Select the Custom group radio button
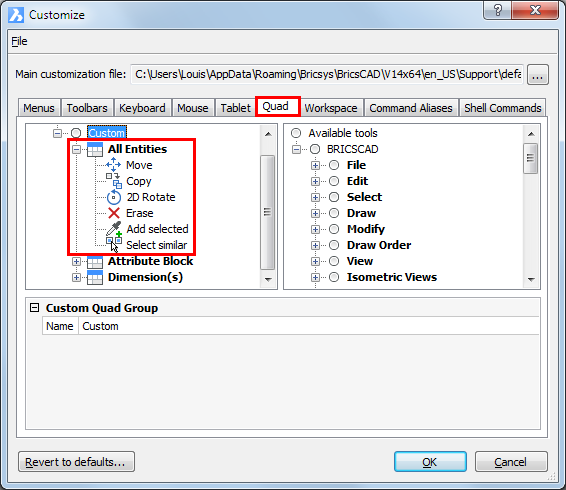This screenshot has width=566, height=490. (76, 133)
